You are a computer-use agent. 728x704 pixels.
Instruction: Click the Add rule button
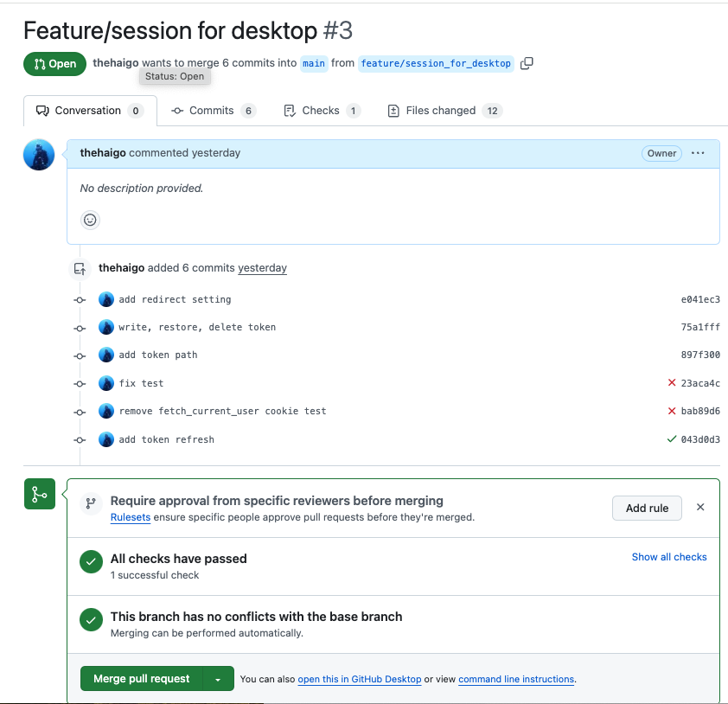[647, 508]
